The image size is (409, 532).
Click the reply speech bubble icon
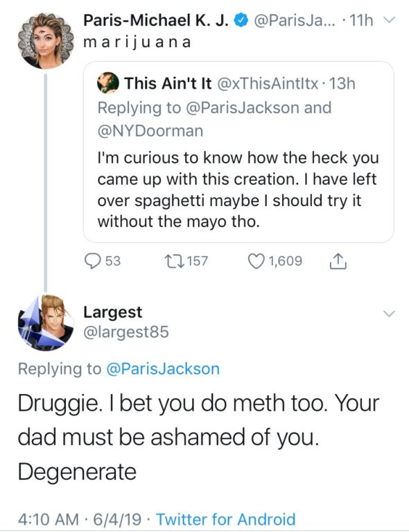pos(92,261)
